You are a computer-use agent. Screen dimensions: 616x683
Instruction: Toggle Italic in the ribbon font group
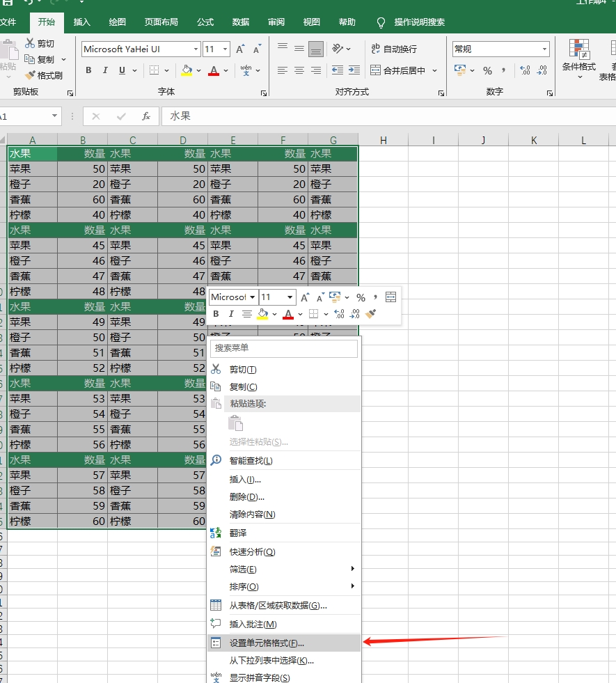point(105,70)
